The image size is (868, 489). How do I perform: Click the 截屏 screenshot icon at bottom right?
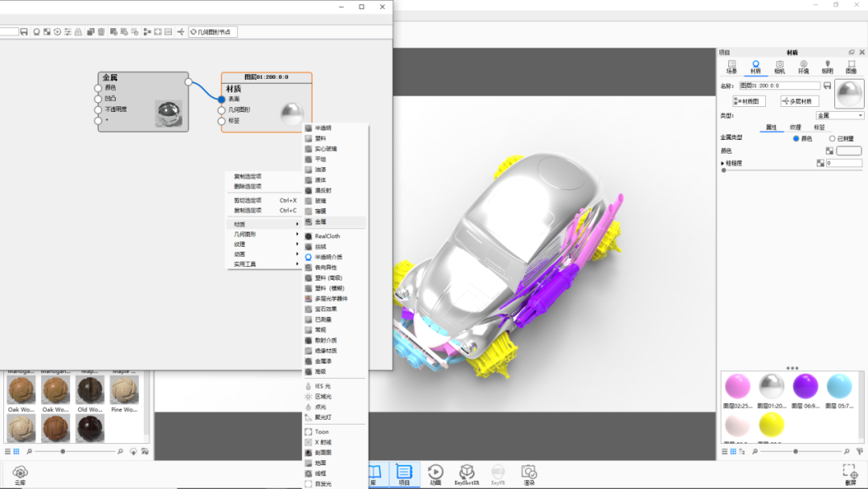tap(850, 475)
